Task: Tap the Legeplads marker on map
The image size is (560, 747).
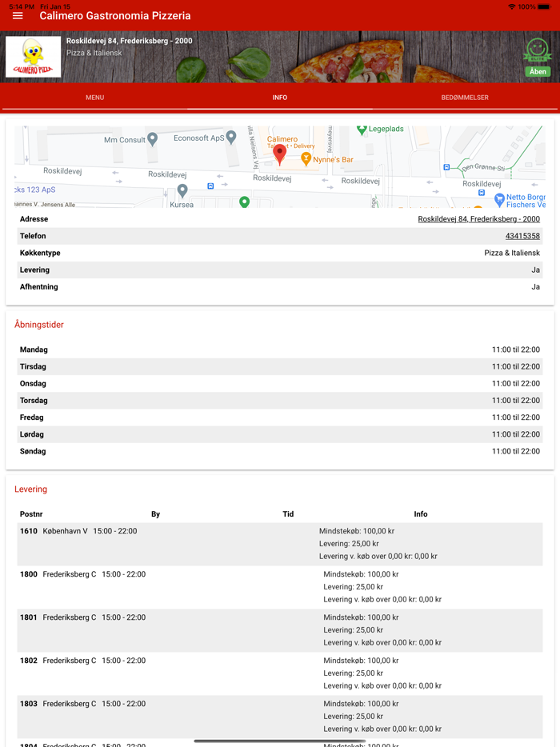Action: (362, 129)
